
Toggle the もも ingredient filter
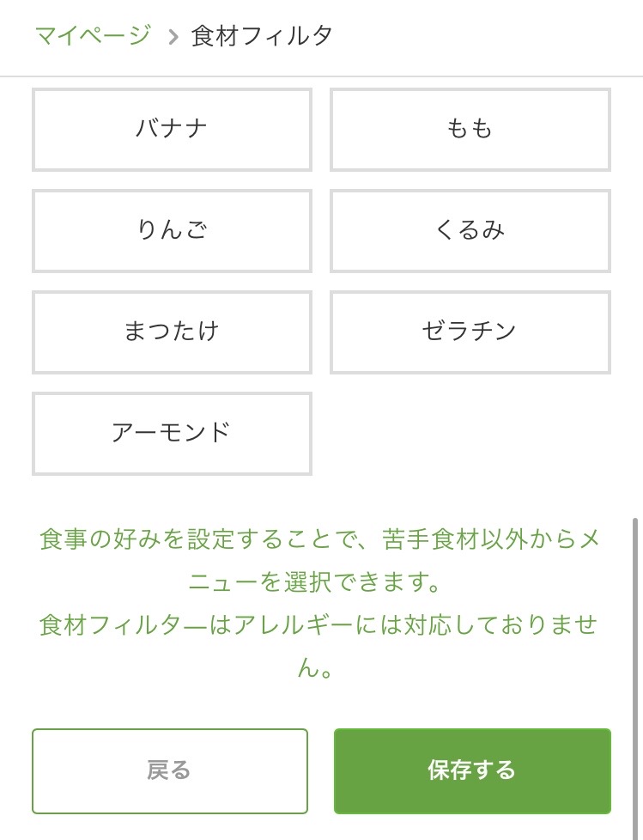coord(470,130)
